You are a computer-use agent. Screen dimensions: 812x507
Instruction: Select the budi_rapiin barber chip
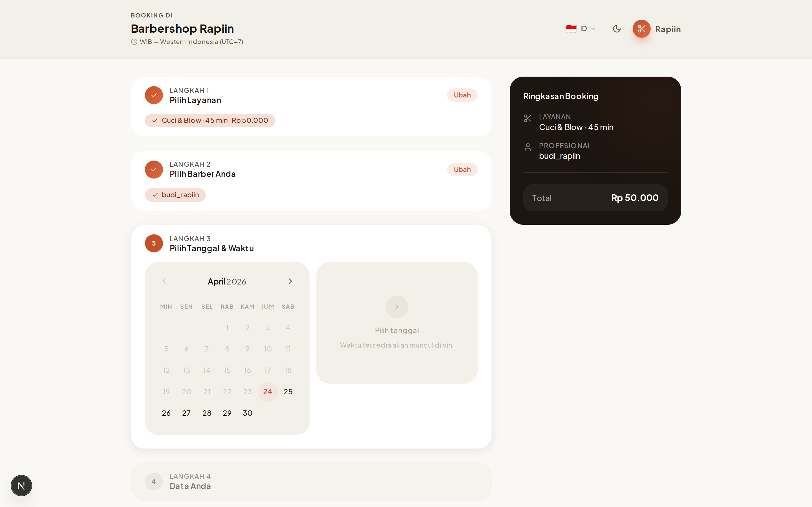click(x=175, y=195)
